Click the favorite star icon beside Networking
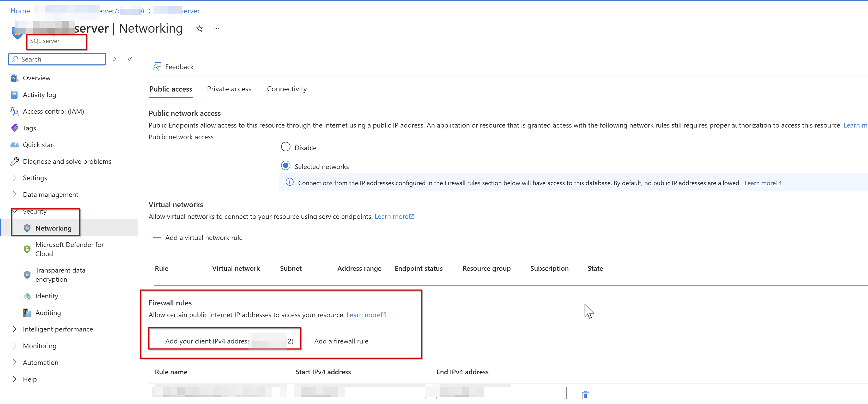This screenshot has height=404, width=868. coord(199,29)
